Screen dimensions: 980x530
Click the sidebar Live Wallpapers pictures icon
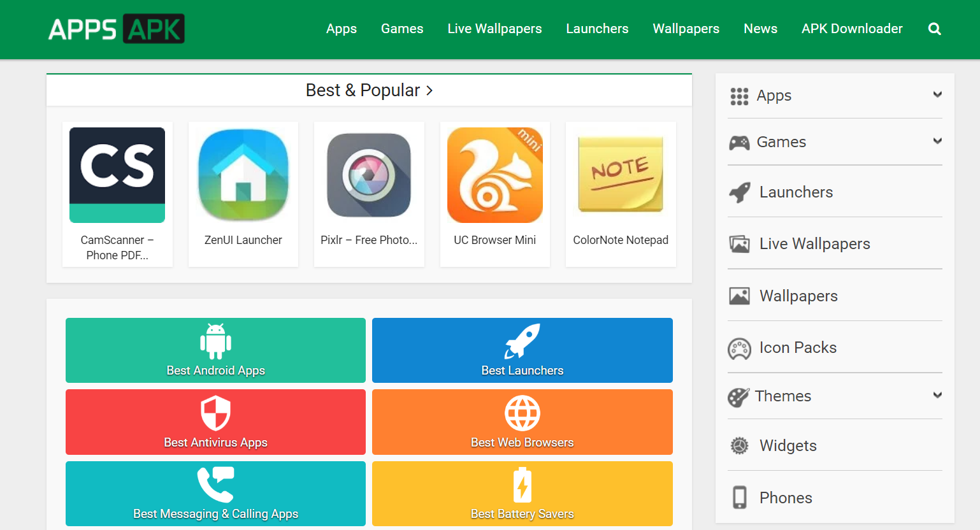[x=740, y=244]
